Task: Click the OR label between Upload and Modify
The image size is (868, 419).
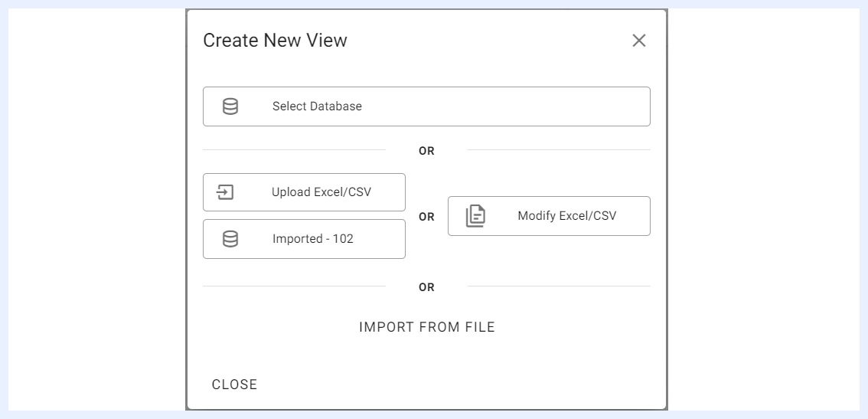Action: click(426, 217)
